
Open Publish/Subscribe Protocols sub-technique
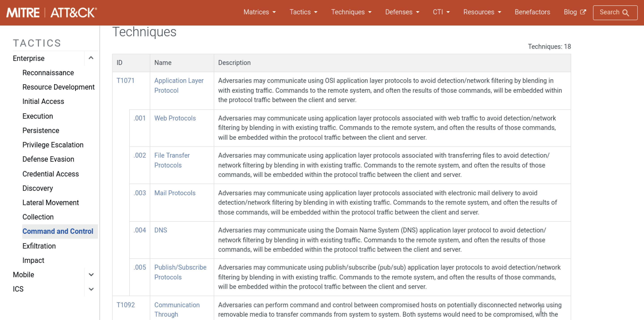click(180, 272)
